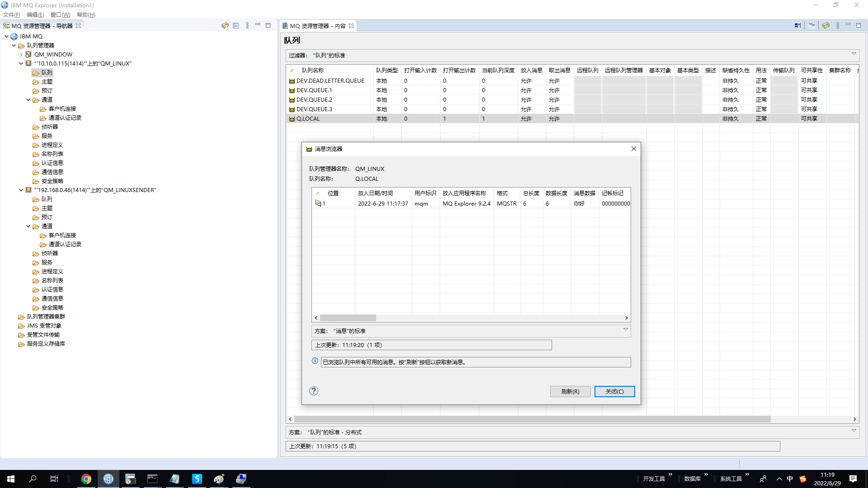Open Windows Start menu
Image resolution: width=868 pixels, height=488 pixels.
(11, 479)
